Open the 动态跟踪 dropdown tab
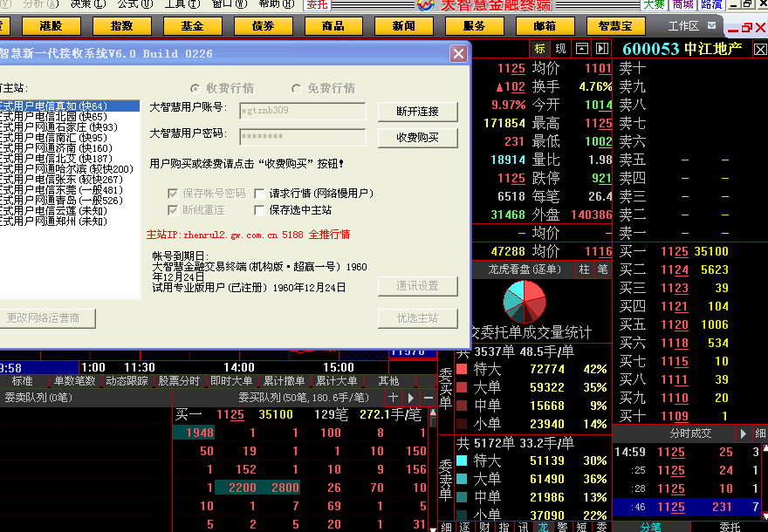Viewport: 768px width, 532px height. coord(127,381)
